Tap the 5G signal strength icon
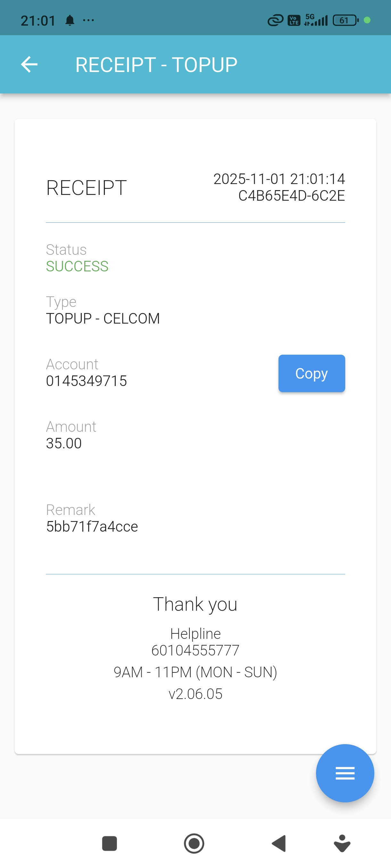 pos(316,20)
